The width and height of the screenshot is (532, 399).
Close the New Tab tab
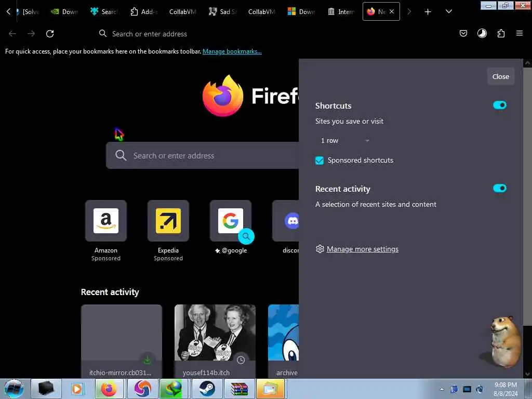pyautogui.click(x=392, y=11)
